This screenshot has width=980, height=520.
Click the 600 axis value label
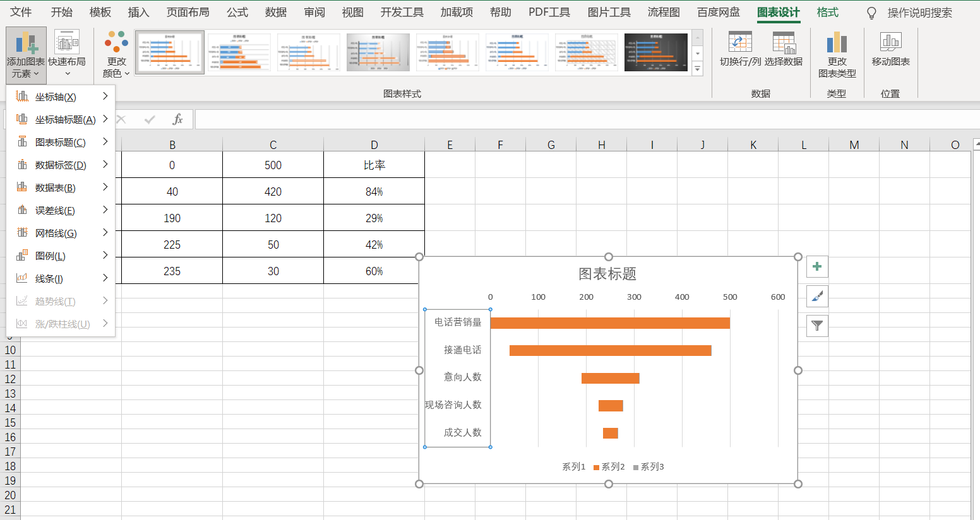pos(778,297)
